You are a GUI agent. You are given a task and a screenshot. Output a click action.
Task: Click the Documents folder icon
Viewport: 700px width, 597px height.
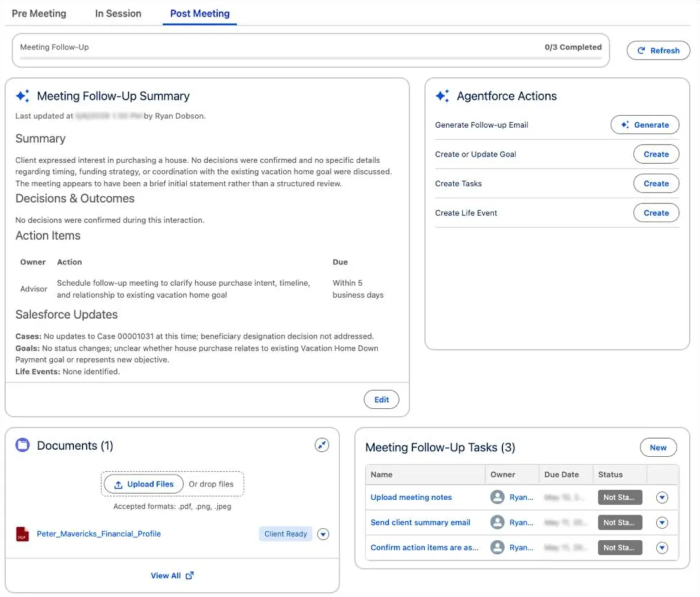(x=22, y=445)
